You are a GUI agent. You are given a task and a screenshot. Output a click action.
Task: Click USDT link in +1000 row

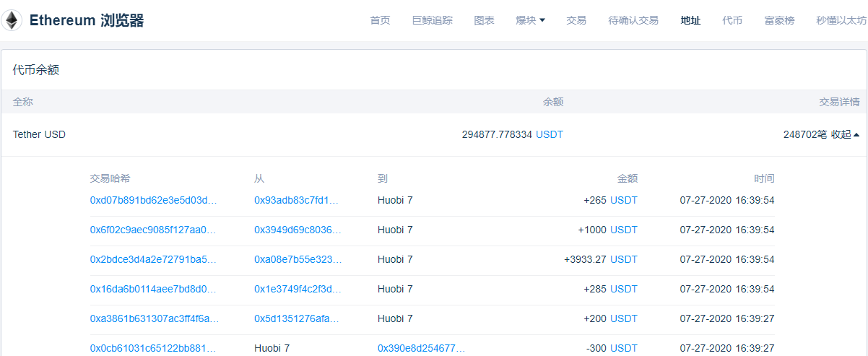[624, 230]
